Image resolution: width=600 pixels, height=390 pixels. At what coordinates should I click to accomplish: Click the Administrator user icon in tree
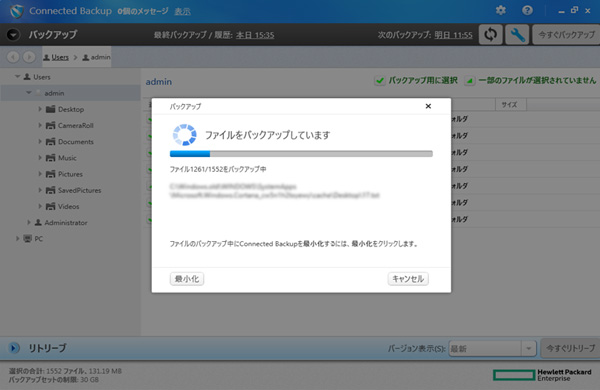tap(38, 222)
